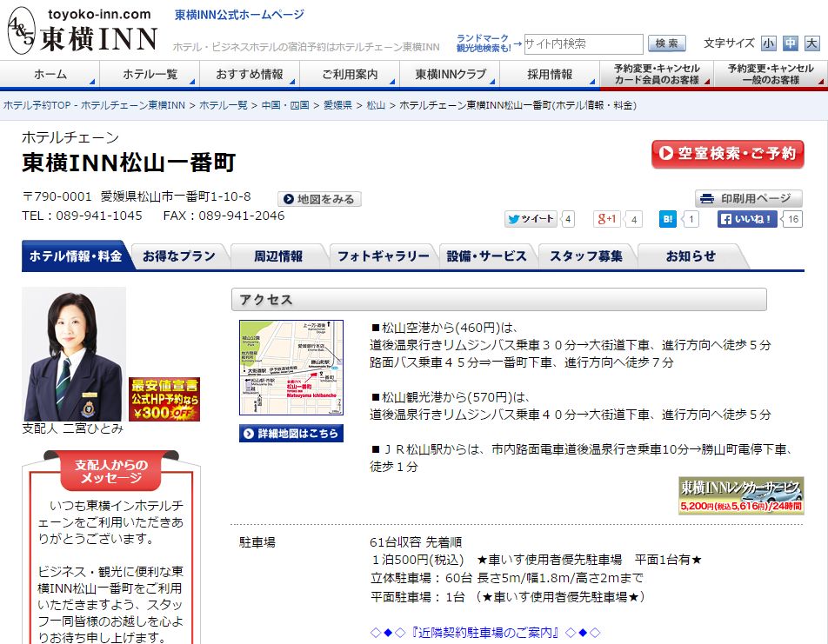
Task: Click the hotel name 東横INN松山一番町
Action: [x=129, y=163]
